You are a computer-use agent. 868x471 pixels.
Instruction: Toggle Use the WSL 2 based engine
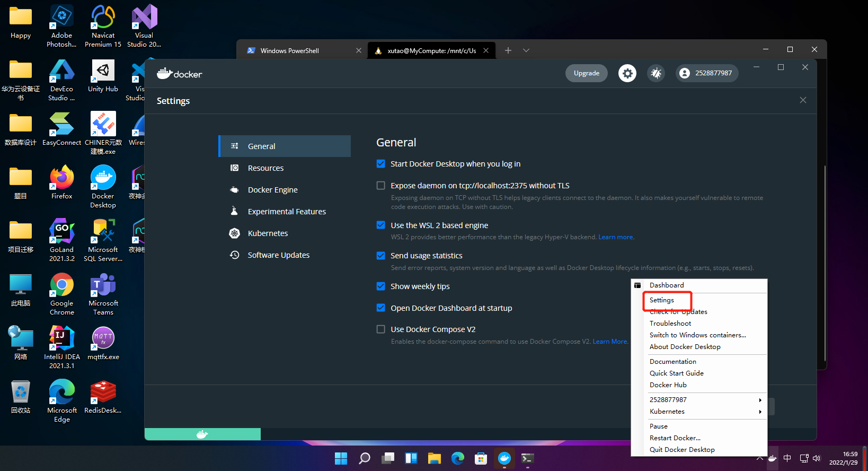pyautogui.click(x=380, y=225)
